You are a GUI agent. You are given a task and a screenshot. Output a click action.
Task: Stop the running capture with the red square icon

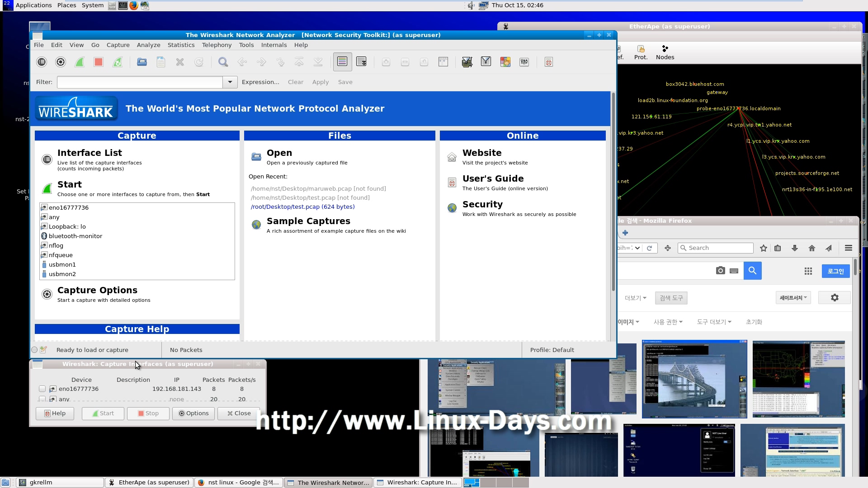pos(99,62)
